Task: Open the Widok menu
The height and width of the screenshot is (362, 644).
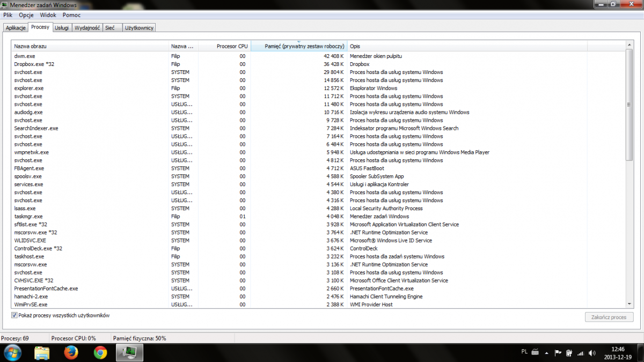Action: point(48,15)
